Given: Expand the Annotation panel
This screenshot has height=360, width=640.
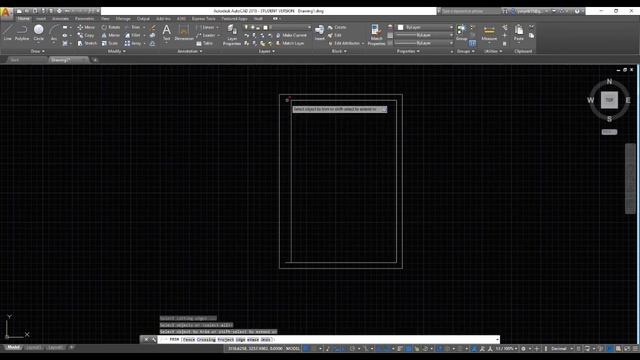Looking at the screenshot, I should click(190, 51).
